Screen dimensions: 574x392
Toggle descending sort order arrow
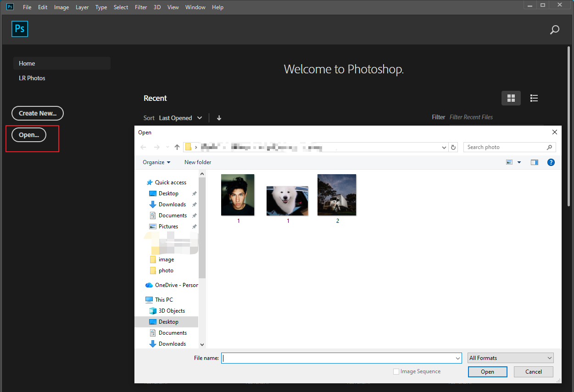click(x=219, y=118)
